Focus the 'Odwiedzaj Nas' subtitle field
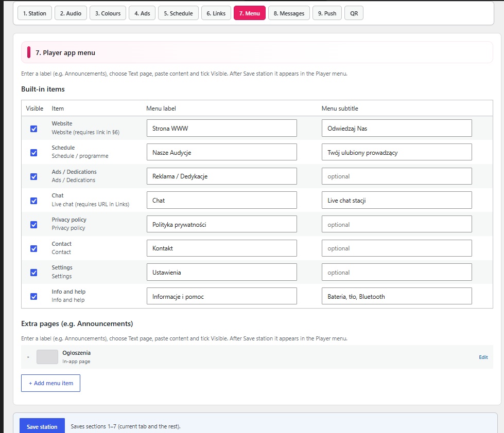Screen dimensions: 504x433 [x=396, y=128]
